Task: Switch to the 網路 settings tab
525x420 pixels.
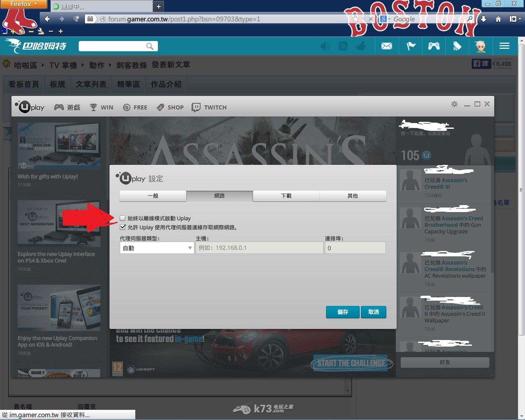Action: pyautogui.click(x=219, y=196)
